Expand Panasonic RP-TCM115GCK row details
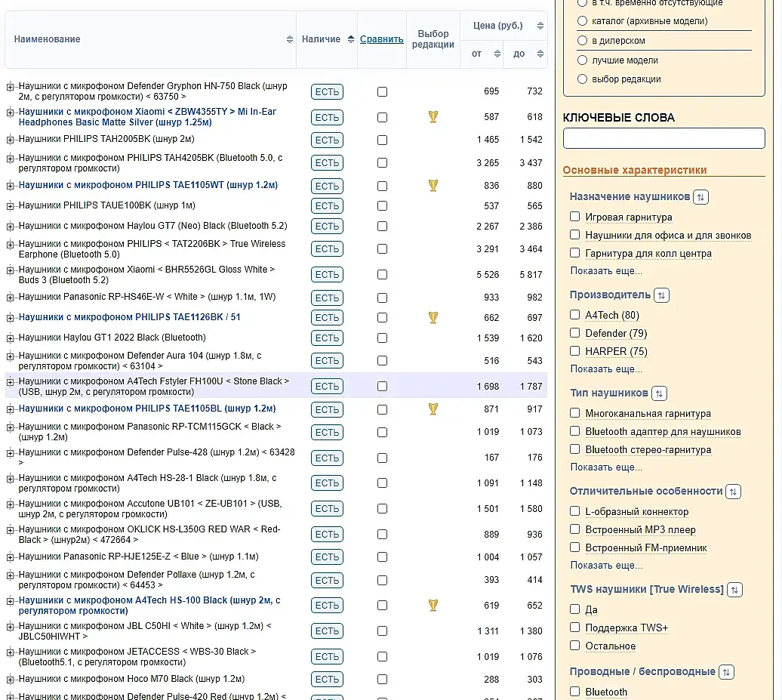Screen dimensions: 782x700 coord(10,427)
